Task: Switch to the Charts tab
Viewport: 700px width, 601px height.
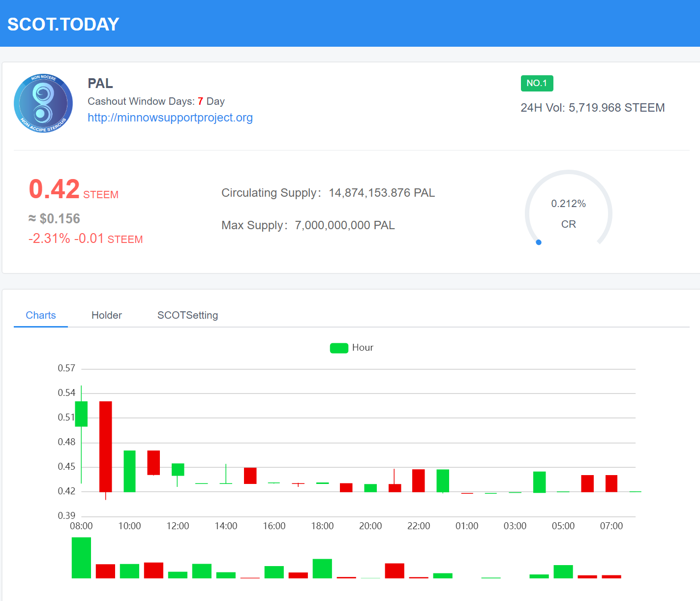Action: click(41, 315)
